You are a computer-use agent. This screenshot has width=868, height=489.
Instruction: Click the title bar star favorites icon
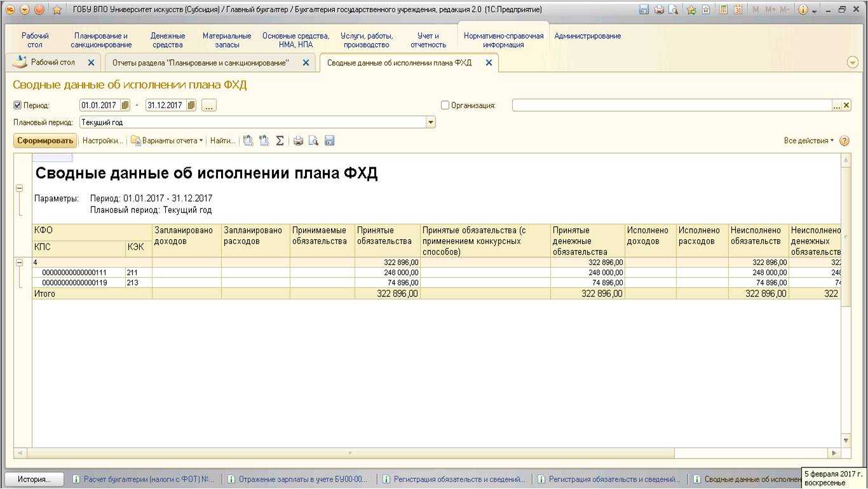coord(57,10)
